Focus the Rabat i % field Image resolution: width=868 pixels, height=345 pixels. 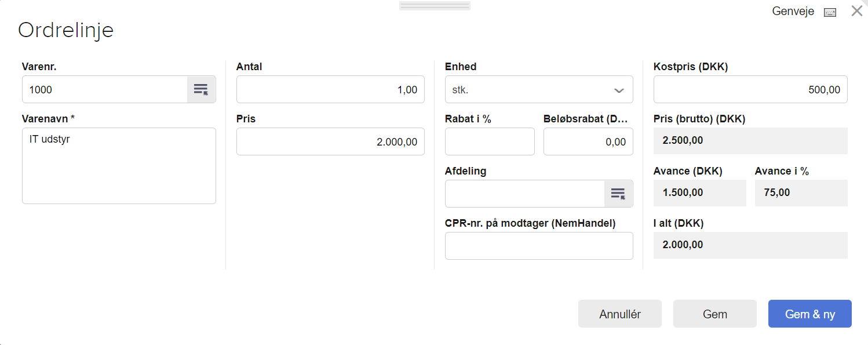click(489, 141)
